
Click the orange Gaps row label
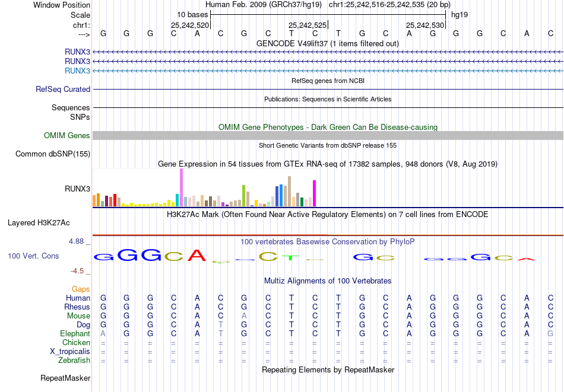point(81,289)
